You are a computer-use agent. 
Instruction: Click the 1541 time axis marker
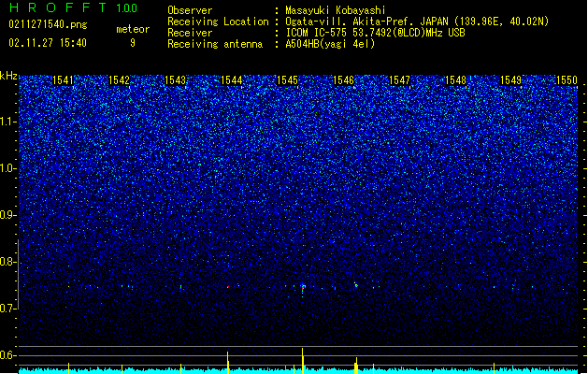coord(63,80)
